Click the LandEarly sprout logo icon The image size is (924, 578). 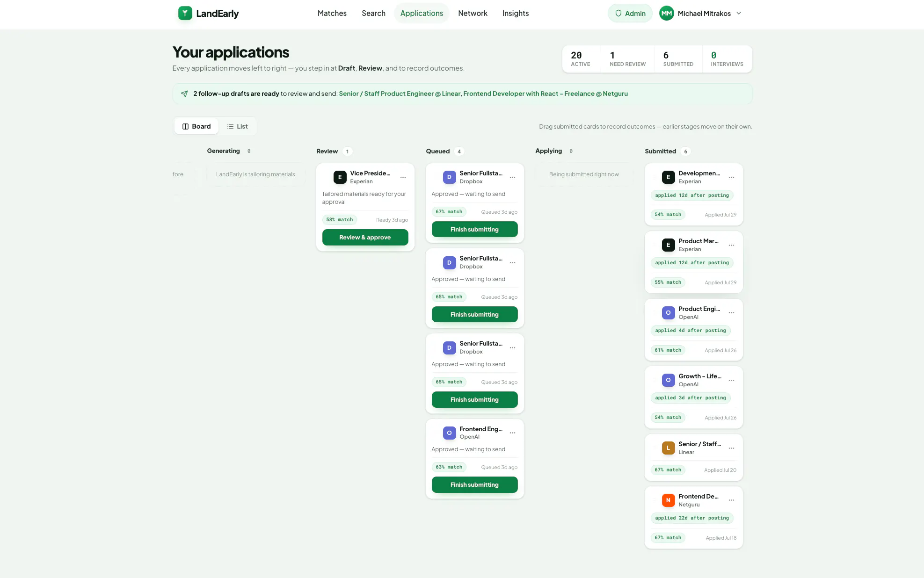[x=185, y=13]
